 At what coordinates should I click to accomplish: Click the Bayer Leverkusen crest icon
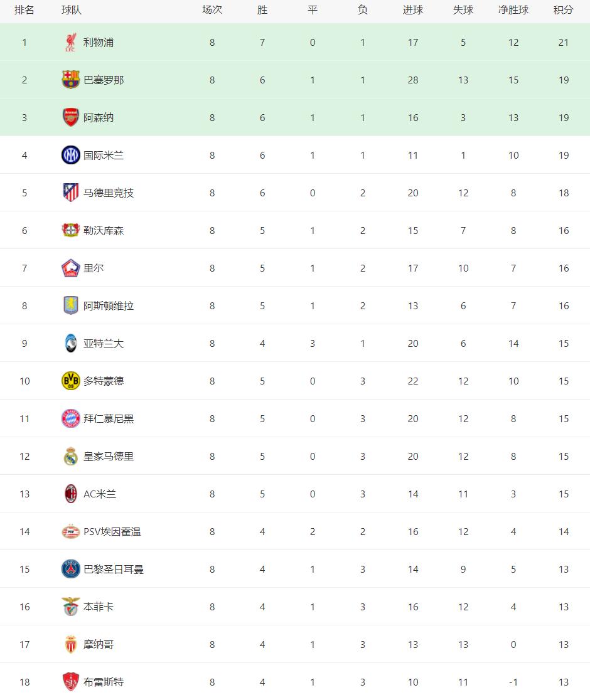coord(70,231)
